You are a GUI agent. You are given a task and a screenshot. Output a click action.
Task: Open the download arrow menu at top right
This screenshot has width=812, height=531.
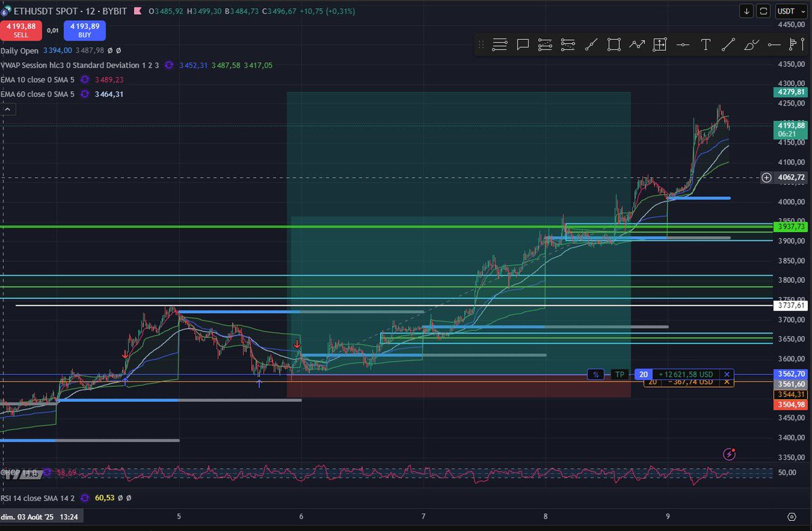(747, 11)
